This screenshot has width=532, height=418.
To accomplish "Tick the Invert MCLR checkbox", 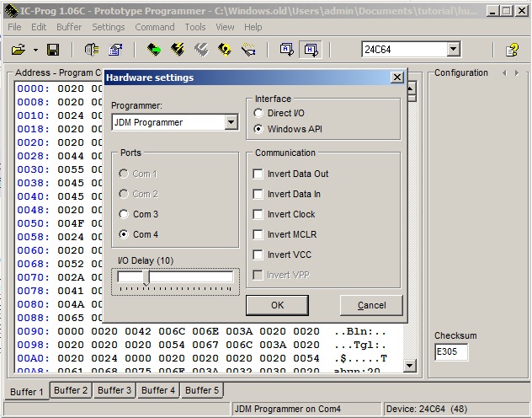I will point(258,234).
